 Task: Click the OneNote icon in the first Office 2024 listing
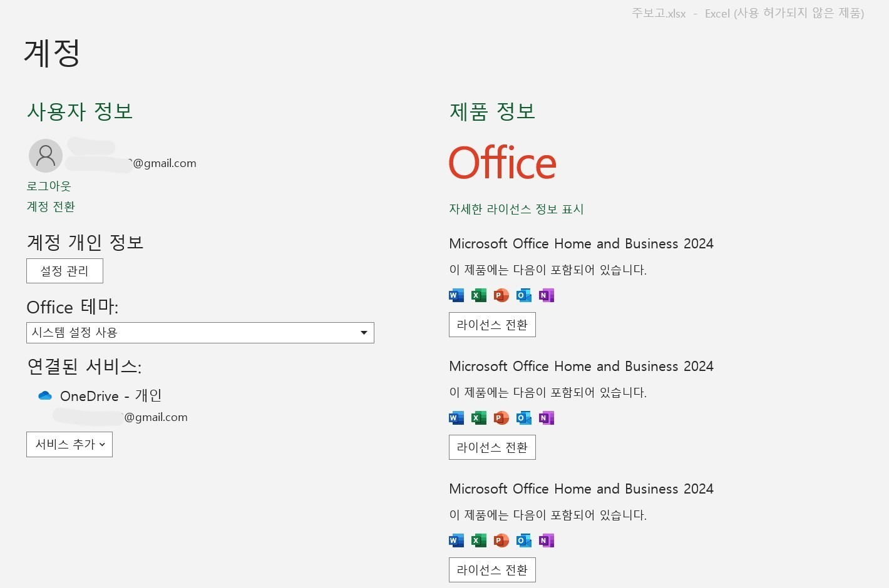(x=547, y=295)
